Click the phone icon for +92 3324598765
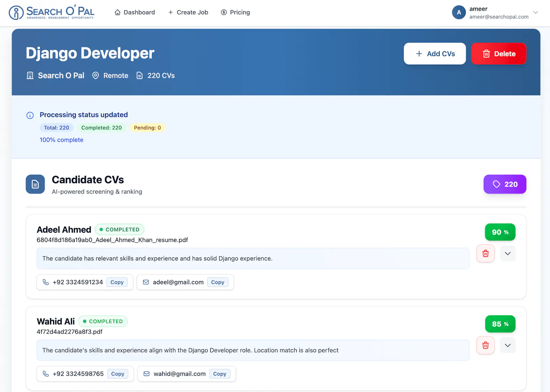Screen dimensions: 550x392 tap(46, 374)
